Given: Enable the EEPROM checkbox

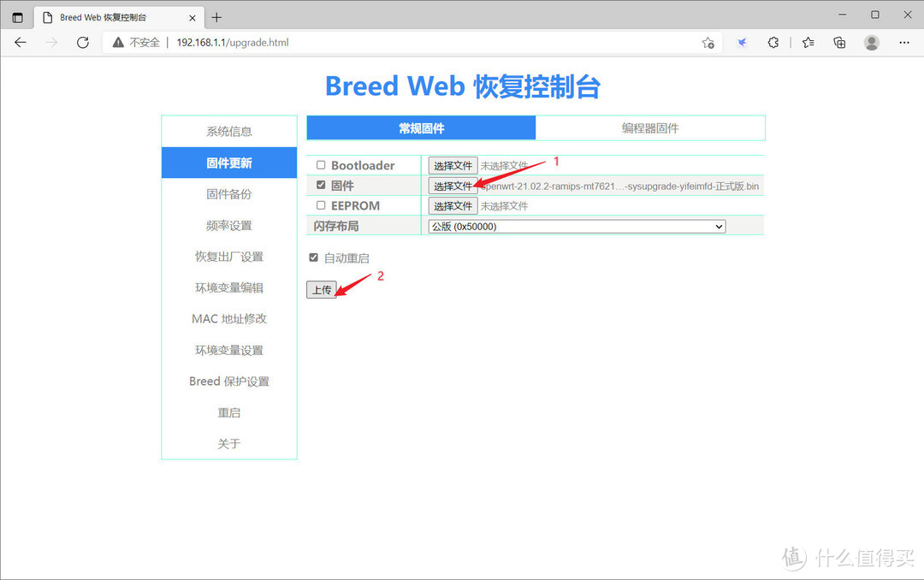Looking at the screenshot, I should (321, 204).
